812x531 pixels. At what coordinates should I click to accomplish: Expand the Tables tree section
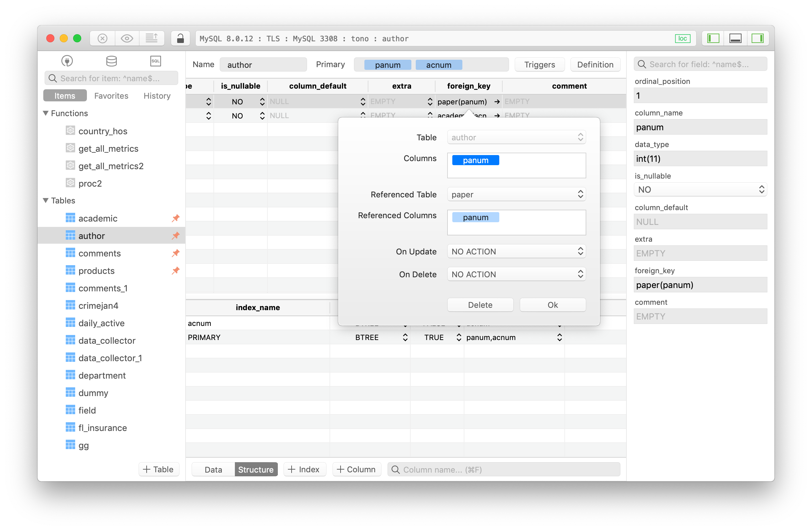[47, 200]
